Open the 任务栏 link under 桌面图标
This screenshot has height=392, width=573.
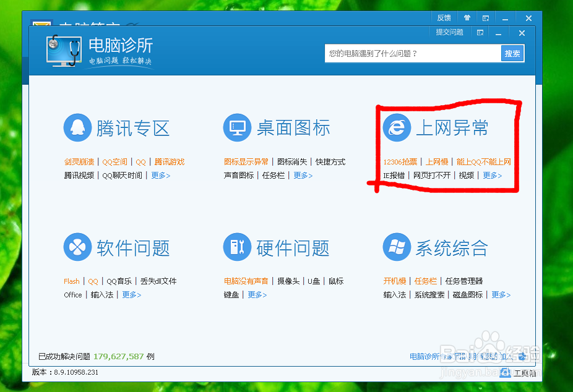[x=274, y=176]
